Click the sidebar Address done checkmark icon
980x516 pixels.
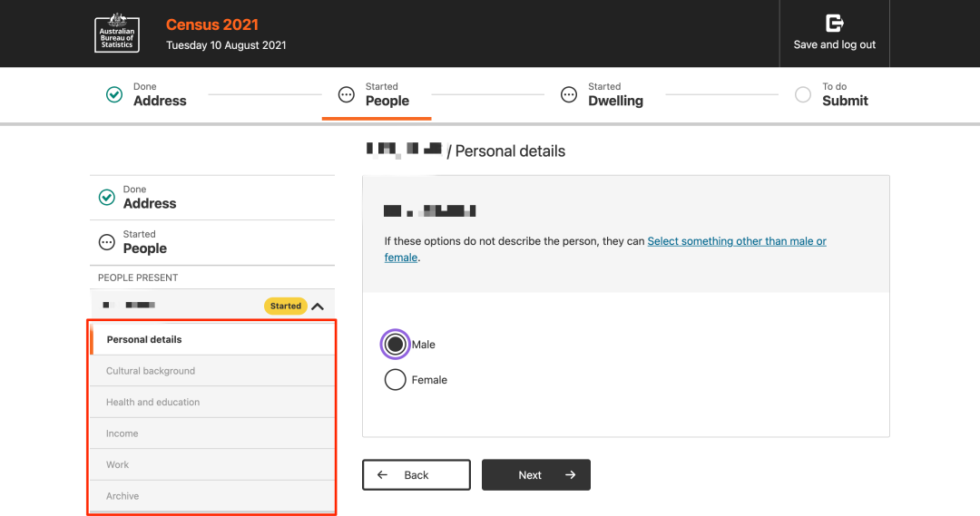click(107, 197)
